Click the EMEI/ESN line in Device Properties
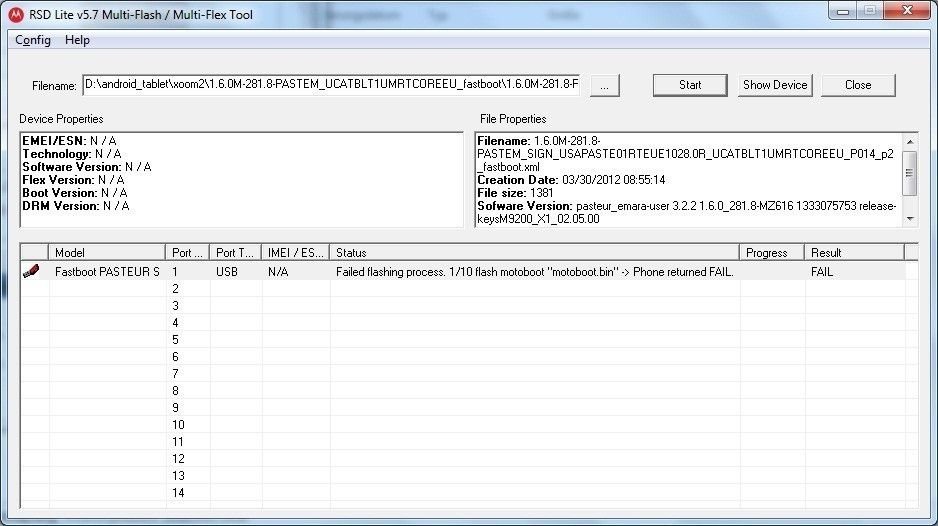Viewport: 938px width, 526px height. pyautogui.click(x=69, y=141)
